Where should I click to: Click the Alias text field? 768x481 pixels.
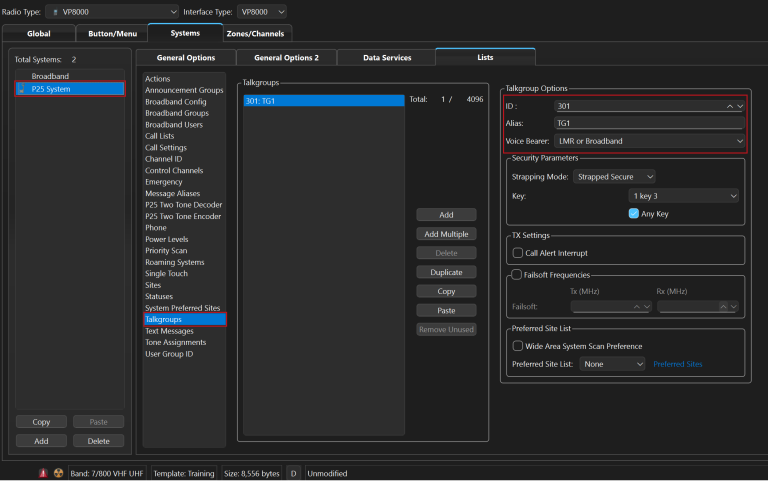pos(649,123)
